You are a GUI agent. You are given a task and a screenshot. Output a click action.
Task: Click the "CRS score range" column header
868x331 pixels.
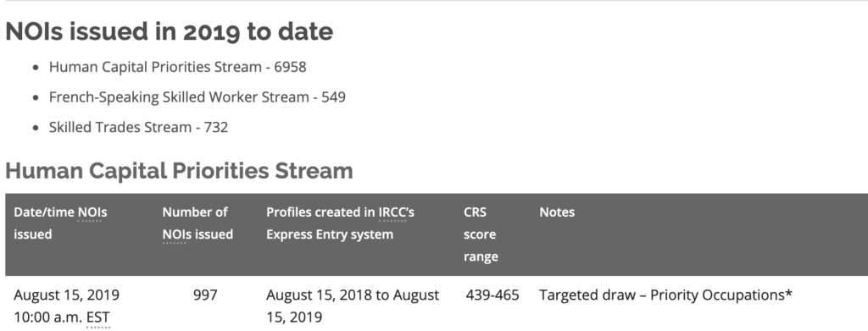481,234
